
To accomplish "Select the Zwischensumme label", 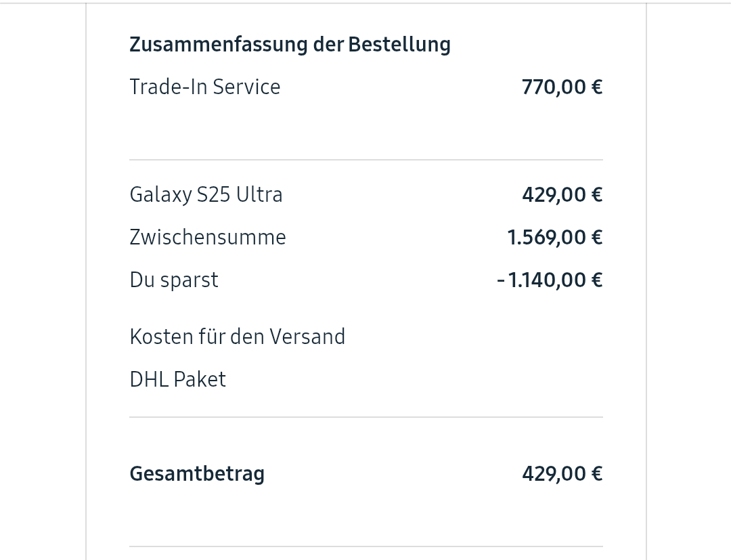I will pyautogui.click(x=208, y=238).
